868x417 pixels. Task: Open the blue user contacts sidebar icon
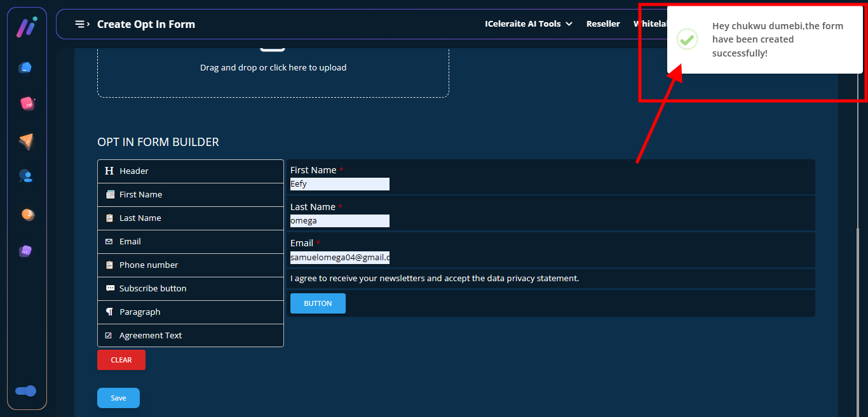tap(26, 176)
